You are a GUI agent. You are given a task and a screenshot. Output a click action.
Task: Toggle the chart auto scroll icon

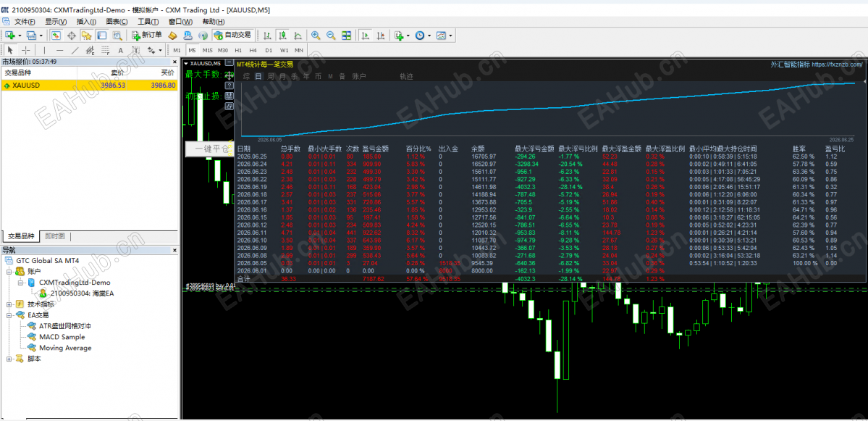pos(366,36)
